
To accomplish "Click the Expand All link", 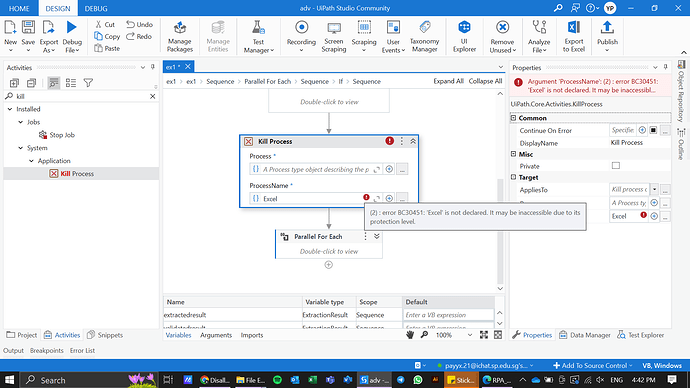I will point(448,81).
